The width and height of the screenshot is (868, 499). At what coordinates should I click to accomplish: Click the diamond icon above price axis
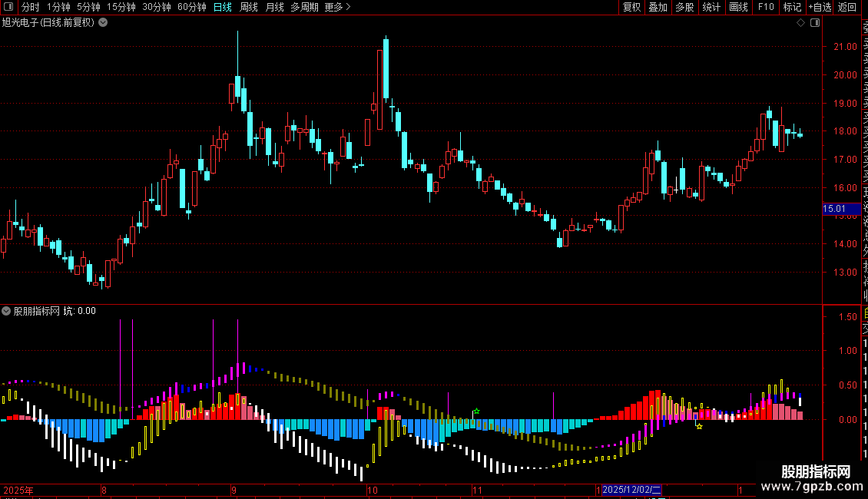click(x=800, y=23)
